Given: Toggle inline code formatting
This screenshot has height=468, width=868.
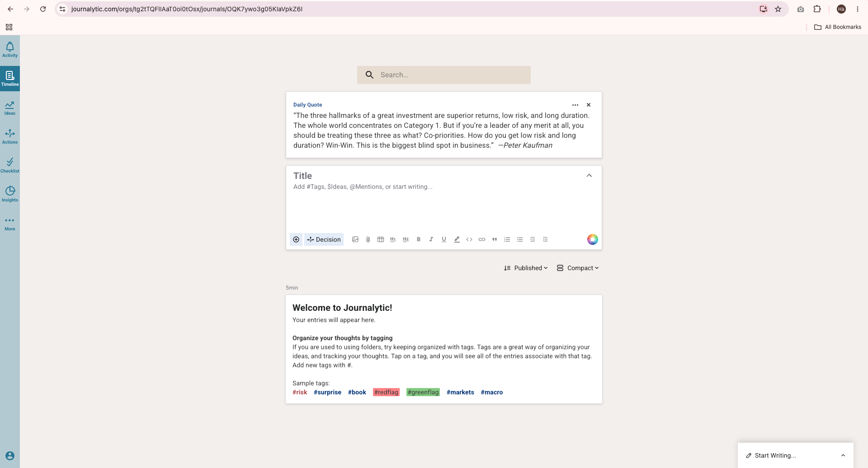Looking at the screenshot, I should [x=469, y=239].
